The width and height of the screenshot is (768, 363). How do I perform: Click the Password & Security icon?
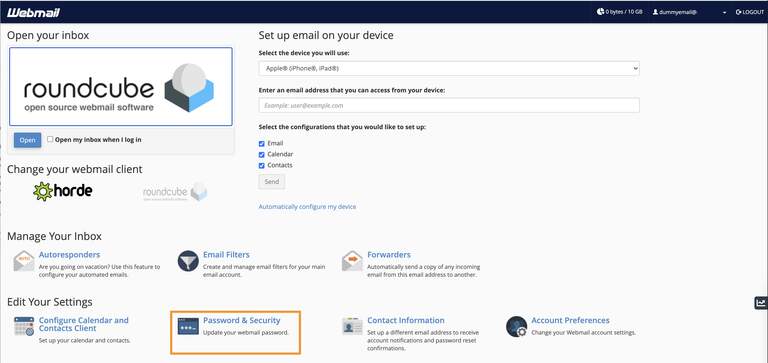188,326
